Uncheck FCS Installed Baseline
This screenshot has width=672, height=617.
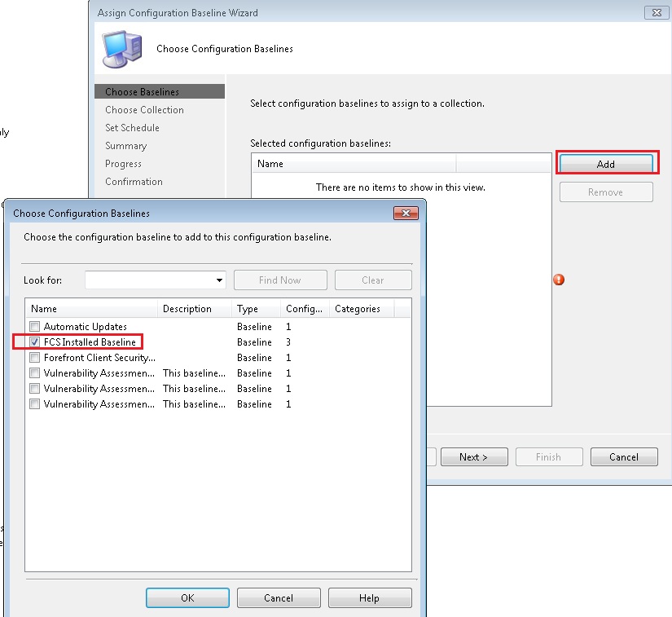click(x=34, y=342)
